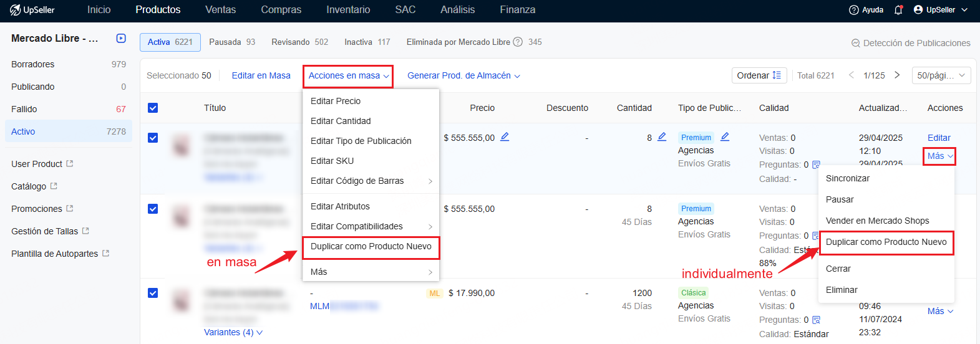Open Ayuda help icon
980x344 pixels.
pos(854,10)
